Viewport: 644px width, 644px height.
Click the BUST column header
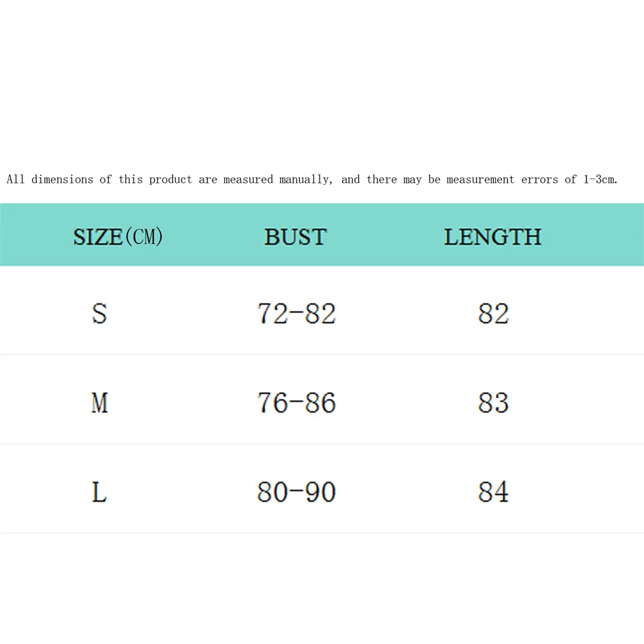pyautogui.click(x=296, y=237)
